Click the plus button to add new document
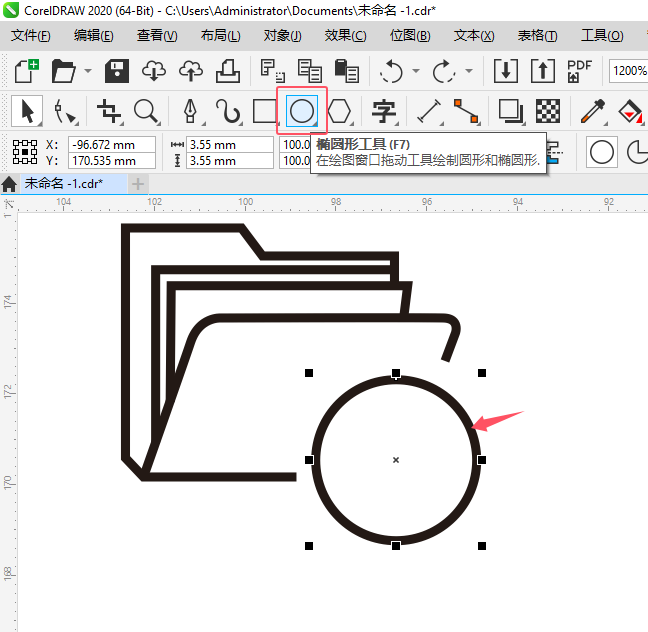This screenshot has width=648, height=632. 138,184
